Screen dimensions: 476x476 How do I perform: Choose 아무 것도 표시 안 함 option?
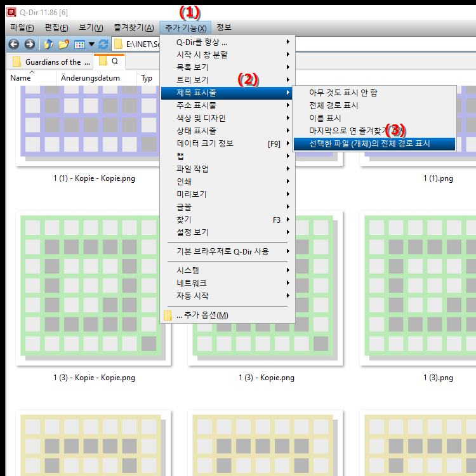coord(374,93)
